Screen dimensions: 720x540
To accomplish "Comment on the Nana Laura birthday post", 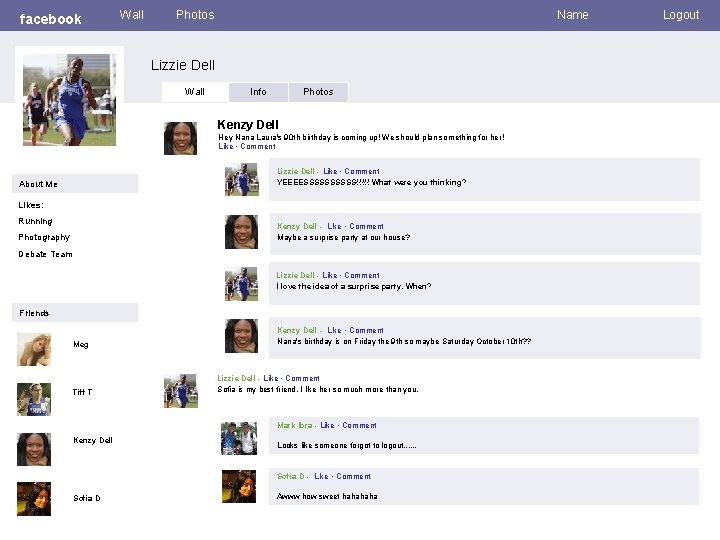I will [x=258, y=146].
